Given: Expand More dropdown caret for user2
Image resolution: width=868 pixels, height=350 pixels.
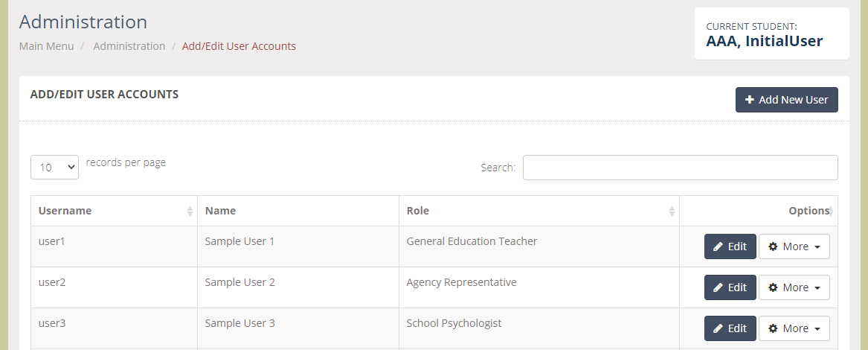Looking at the screenshot, I should pyautogui.click(x=817, y=288).
